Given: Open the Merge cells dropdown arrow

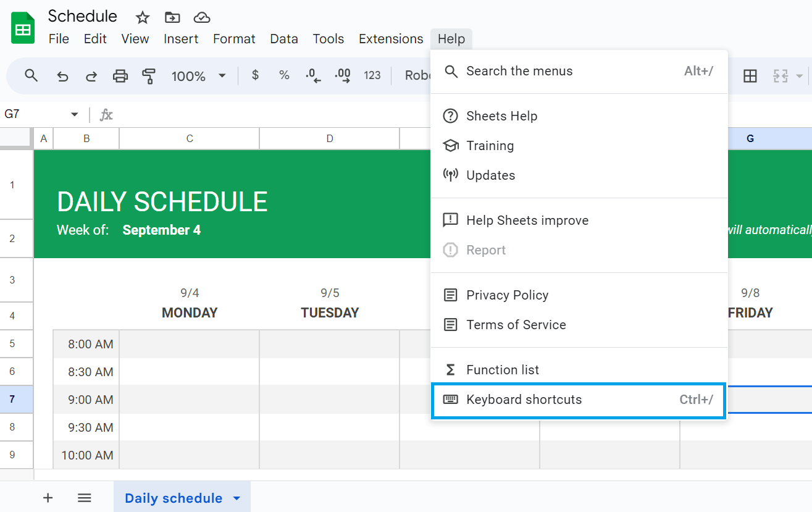Looking at the screenshot, I should [x=800, y=76].
